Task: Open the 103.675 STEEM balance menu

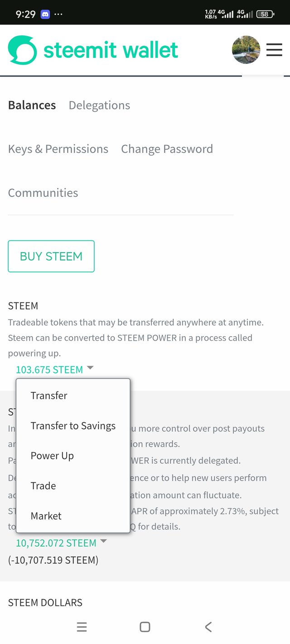Action: (49, 370)
